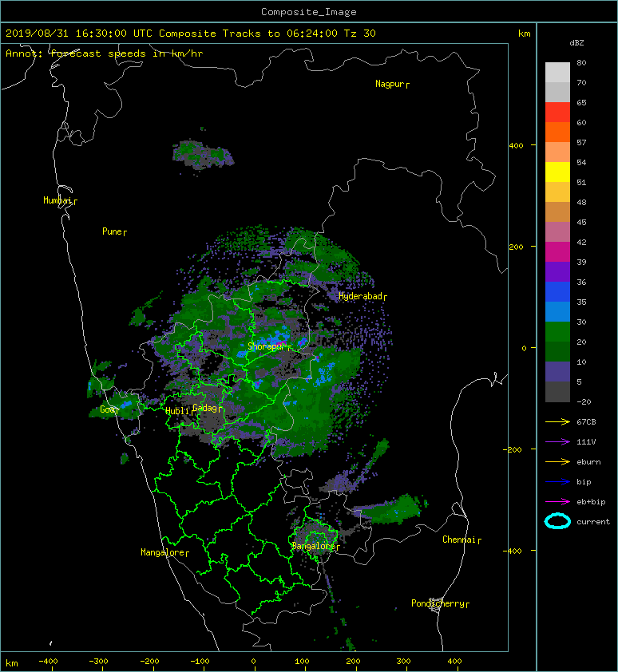Click the Gadag city label
Viewport: 618px width, 672px height.
tap(205, 408)
